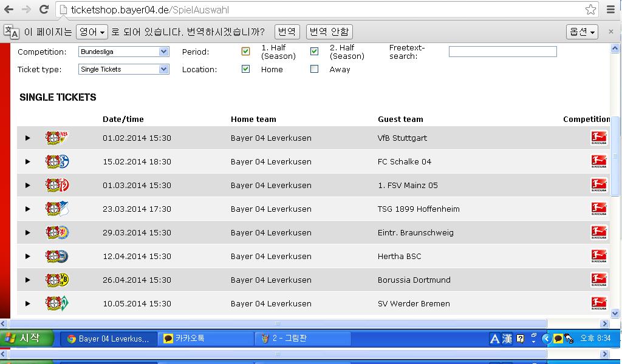Expand the TSG 1899 Hoffenheim match row

[27, 209]
